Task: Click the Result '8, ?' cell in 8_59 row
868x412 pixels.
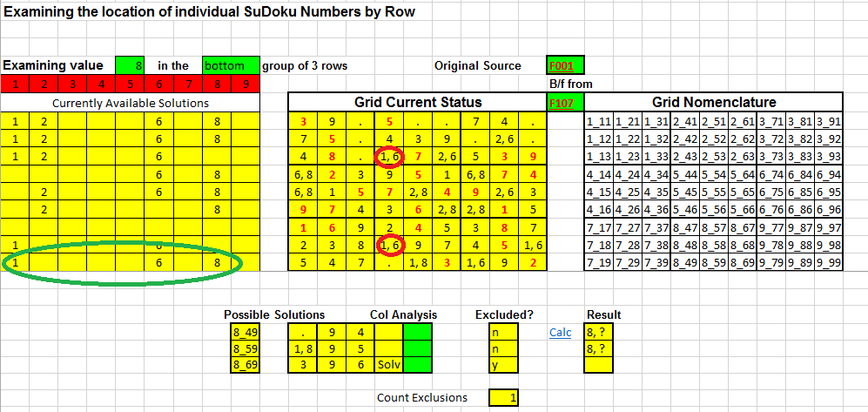Action: click(598, 349)
